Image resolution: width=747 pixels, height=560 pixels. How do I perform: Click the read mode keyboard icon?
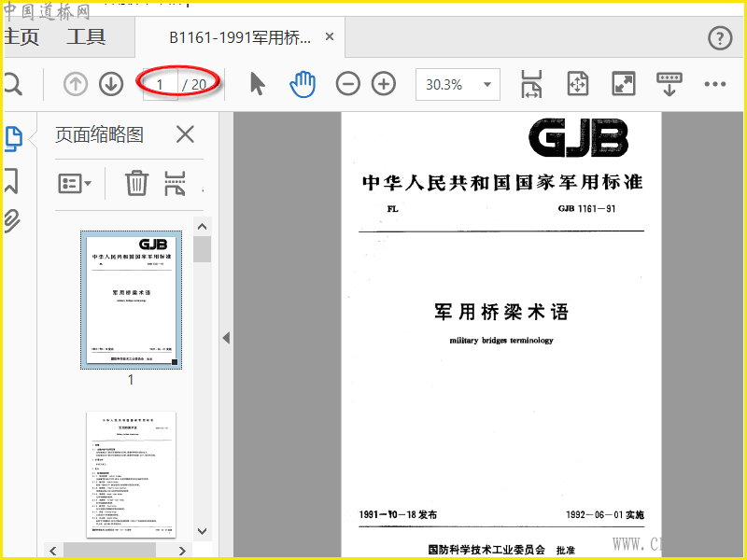tap(669, 84)
